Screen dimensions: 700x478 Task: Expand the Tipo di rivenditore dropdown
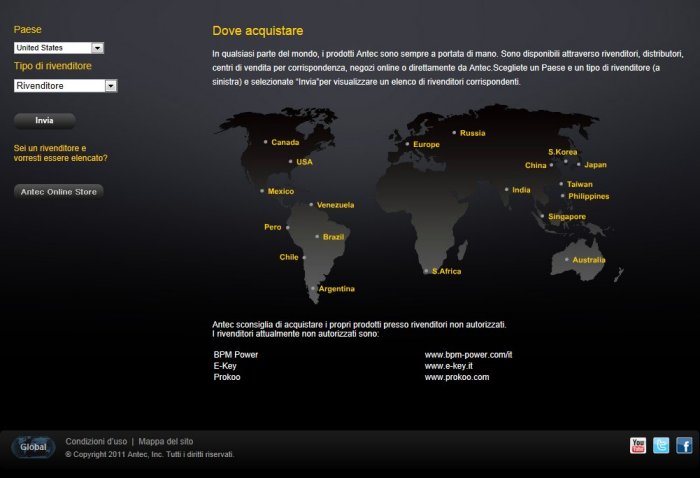(66, 86)
